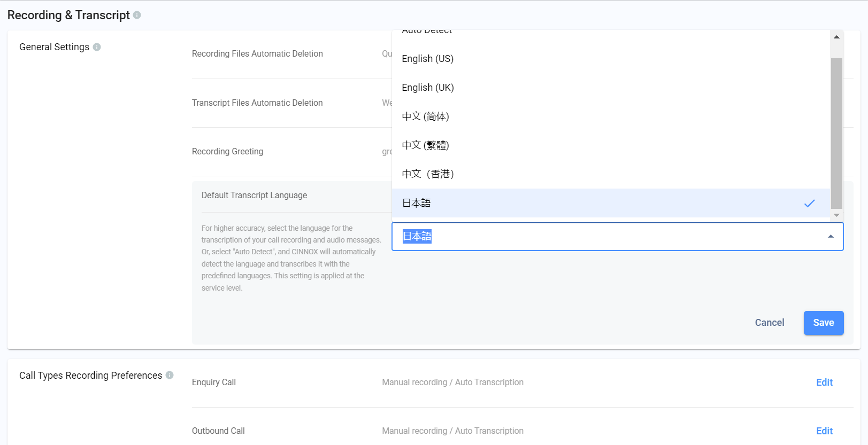The height and width of the screenshot is (445, 868).
Task: Edit the Enquiry Call recording preference
Action: [824, 382]
